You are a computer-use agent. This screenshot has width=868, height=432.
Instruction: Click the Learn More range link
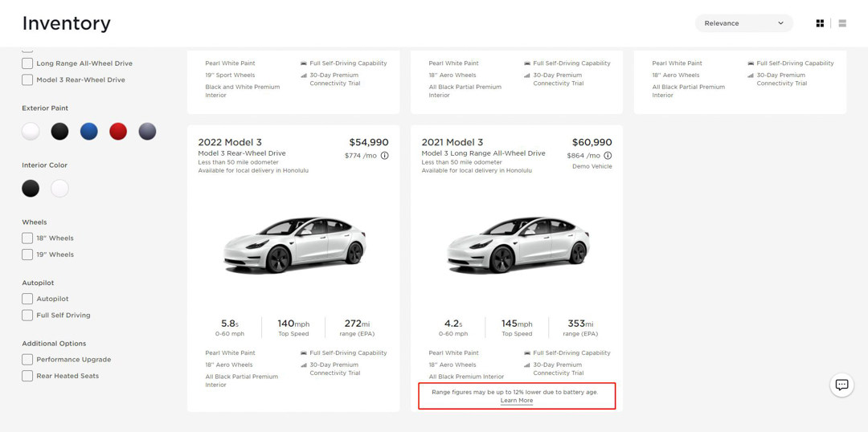pos(516,401)
